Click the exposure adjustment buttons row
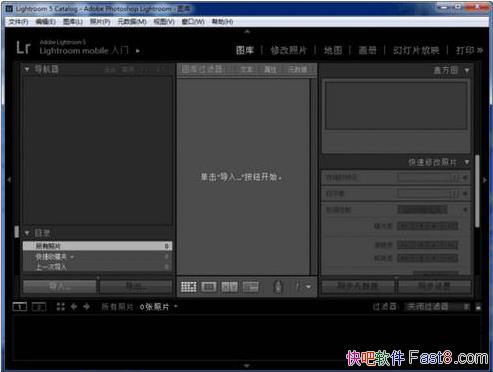This screenshot has height=372, width=493. [x=428, y=226]
